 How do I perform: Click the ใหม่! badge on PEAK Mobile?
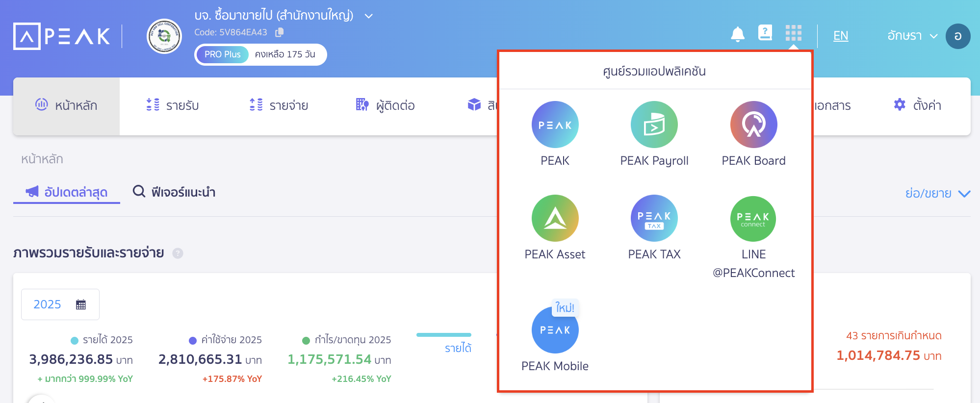tap(565, 307)
